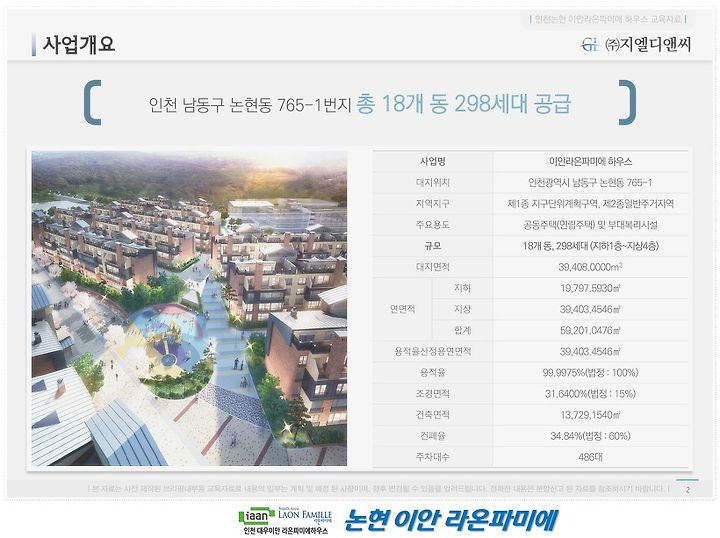Select the value 공동주택(연립주택) 및 부대복리시설
Viewport: 720px width, 538px height.
click(590, 225)
